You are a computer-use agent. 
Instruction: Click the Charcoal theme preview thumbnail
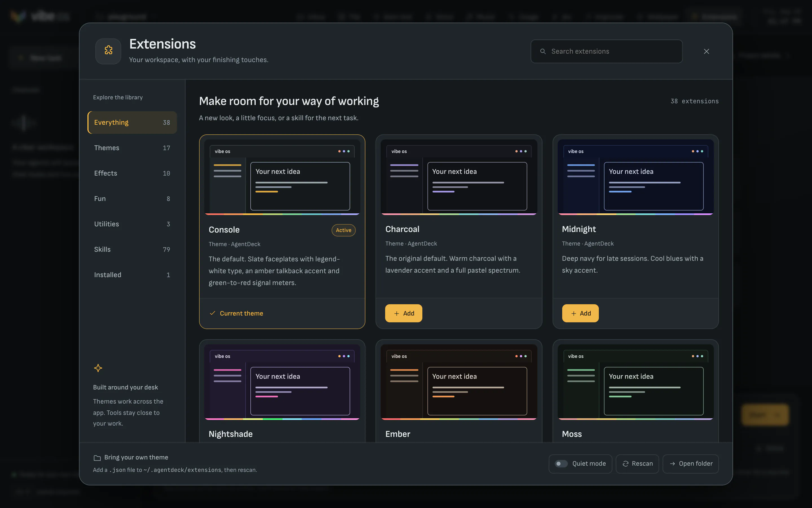point(459,177)
